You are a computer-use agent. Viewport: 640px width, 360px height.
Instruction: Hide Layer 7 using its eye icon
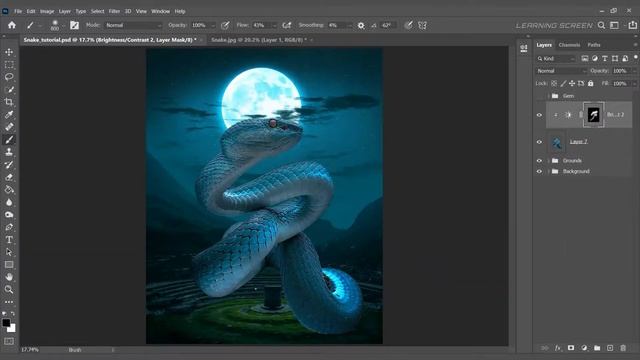coord(539,142)
